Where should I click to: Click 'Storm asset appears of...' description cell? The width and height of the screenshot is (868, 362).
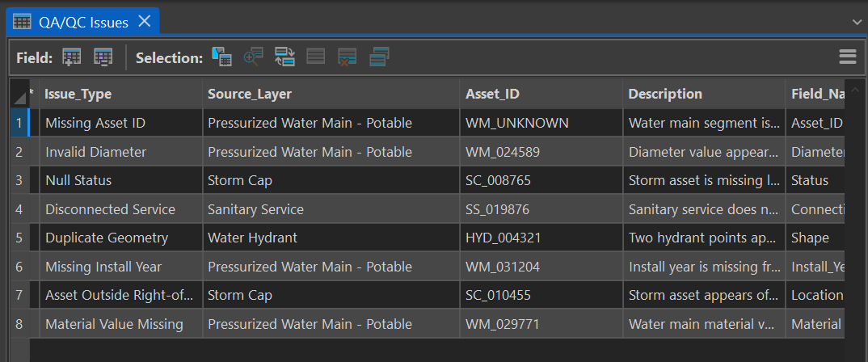pyautogui.click(x=704, y=296)
